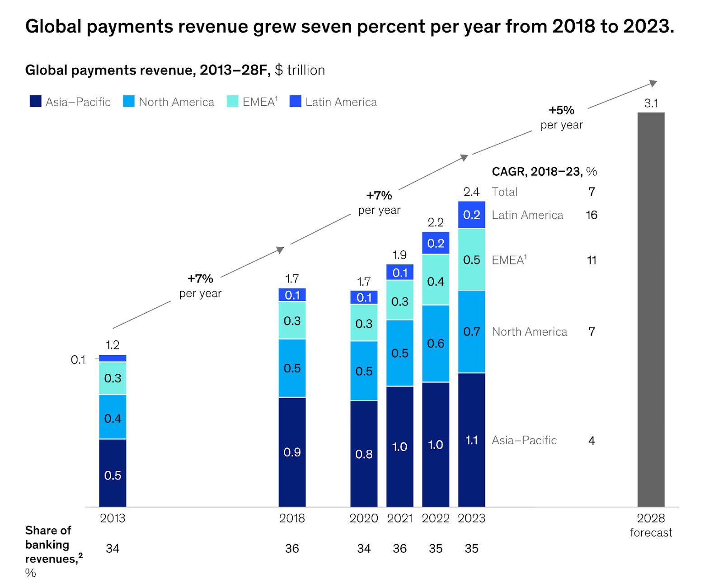Image resolution: width=723 pixels, height=588 pixels.
Task: Click the '+5% per year' growth label
Action: (561, 118)
